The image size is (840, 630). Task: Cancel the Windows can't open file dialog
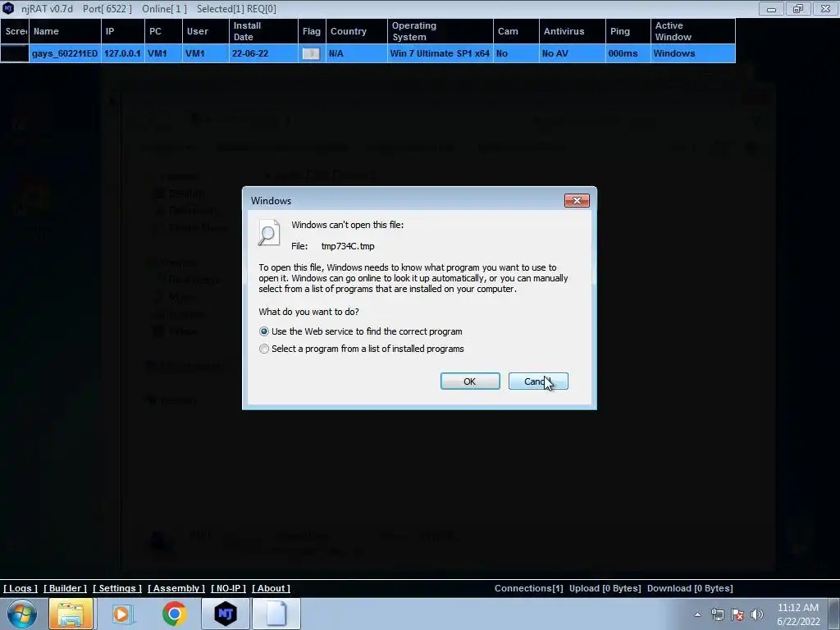point(538,381)
